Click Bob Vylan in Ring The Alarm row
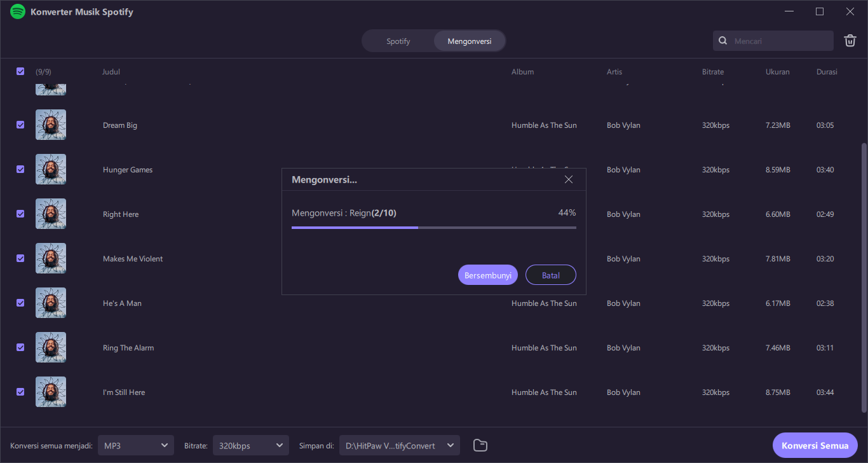 click(x=623, y=348)
